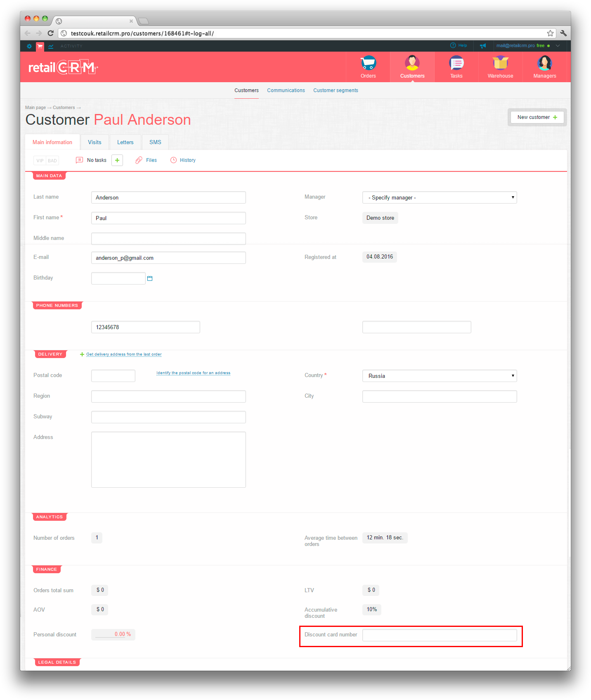Open a new browser tab

[143, 21]
